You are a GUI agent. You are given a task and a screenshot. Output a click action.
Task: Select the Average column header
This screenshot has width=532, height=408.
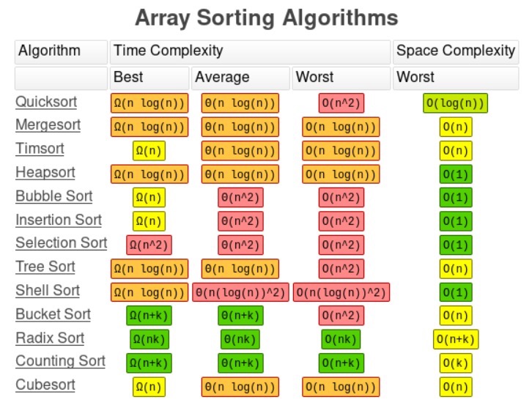pyautogui.click(x=240, y=78)
